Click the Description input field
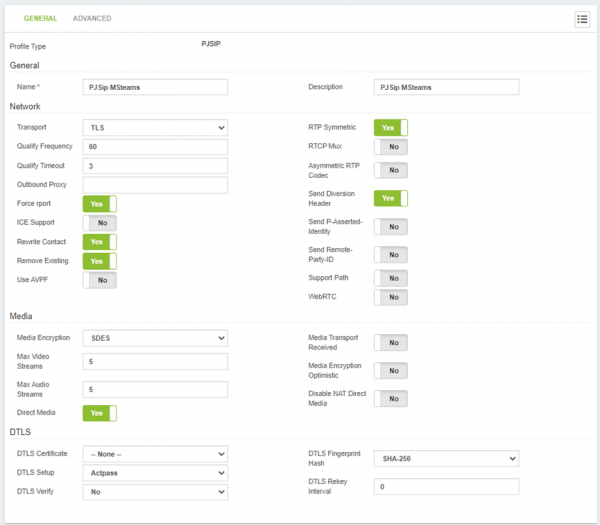The width and height of the screenshot is (600, 525). pos(446,87)
